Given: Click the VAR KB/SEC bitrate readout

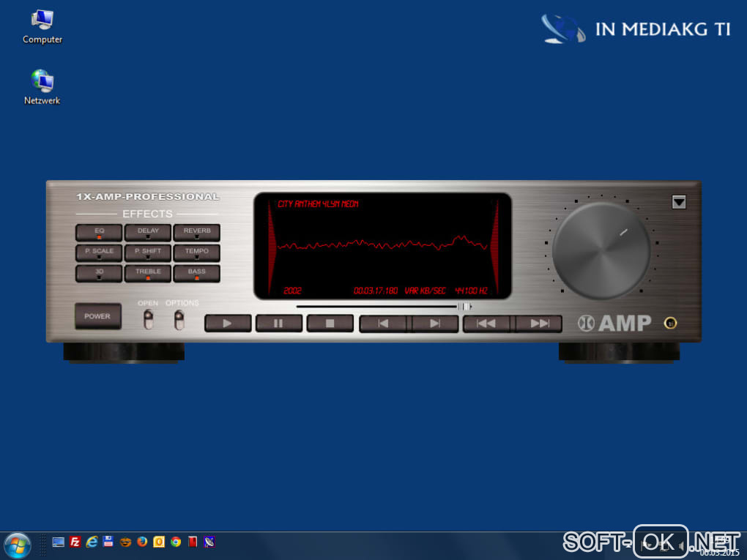Looking at the screenshot, I should [x=425, y=291].
